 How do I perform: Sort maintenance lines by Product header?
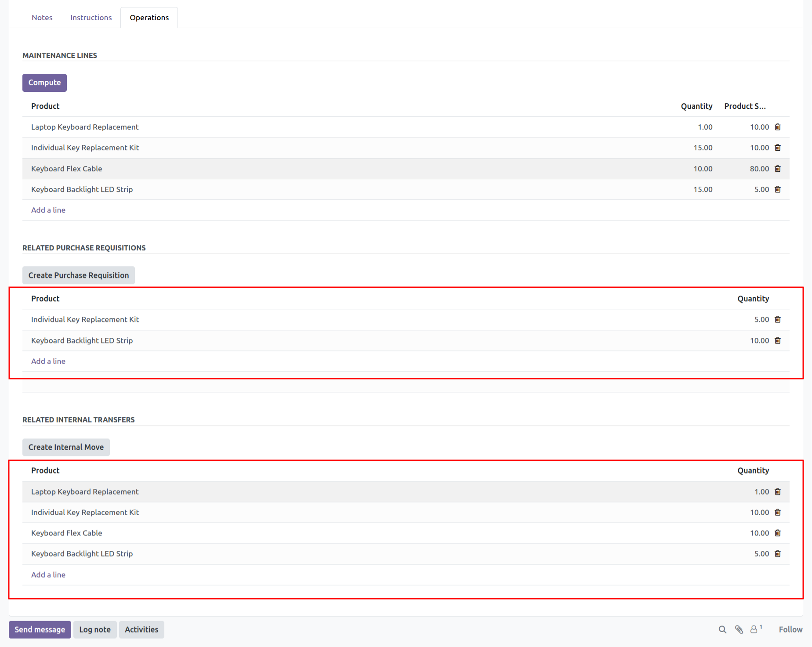tap(45, 106)
